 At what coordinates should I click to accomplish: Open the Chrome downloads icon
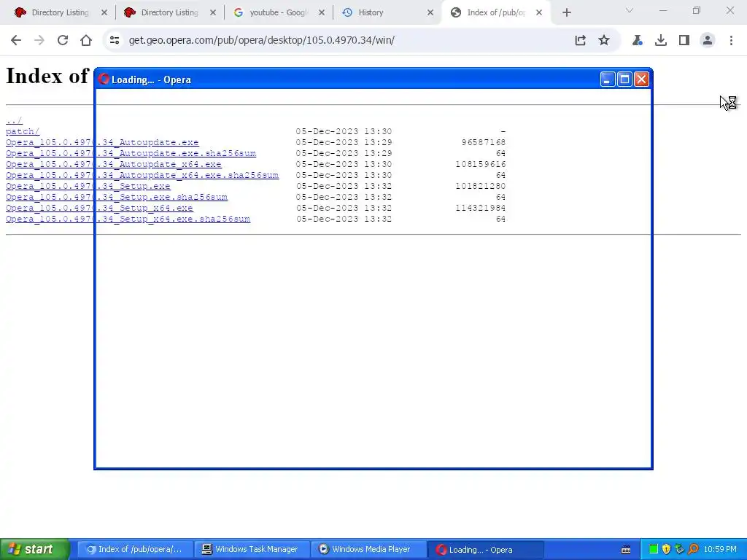pyautogui.click(x=661, y=41)
